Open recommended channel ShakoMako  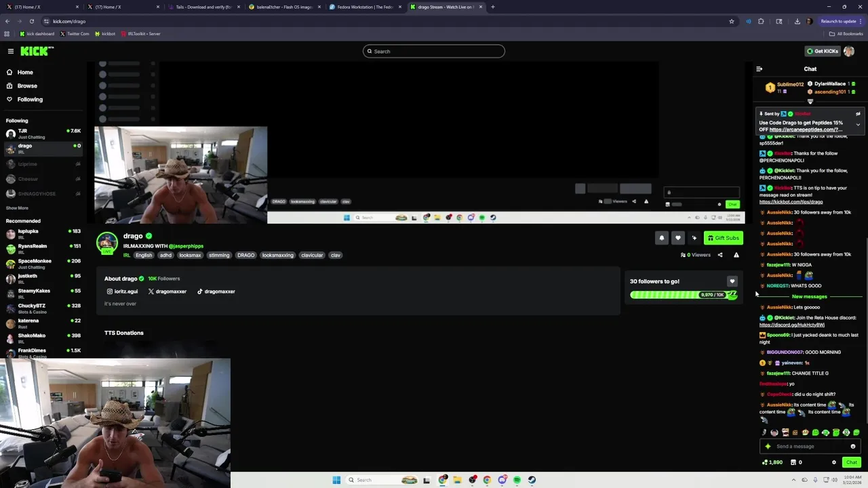(x=43, y=338)
